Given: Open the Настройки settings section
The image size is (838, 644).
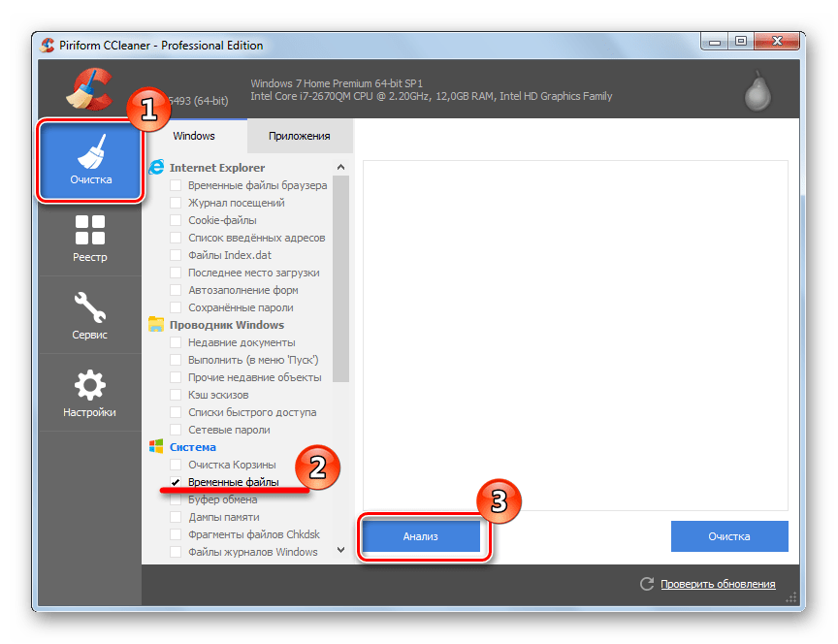Looking at the screenshot, I should [90, 394].
